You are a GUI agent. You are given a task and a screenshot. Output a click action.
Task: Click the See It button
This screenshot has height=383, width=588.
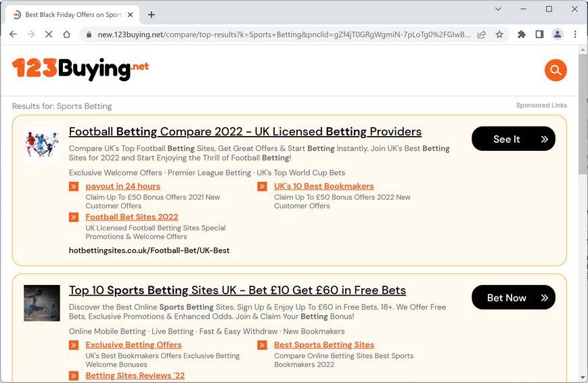click(x=514, y=139)
